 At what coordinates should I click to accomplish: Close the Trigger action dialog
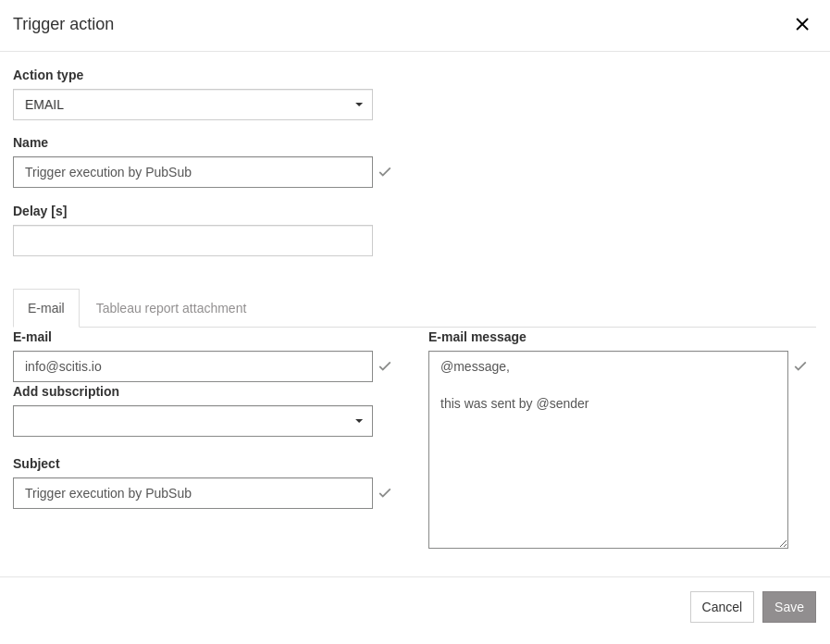tap(801, 24)
